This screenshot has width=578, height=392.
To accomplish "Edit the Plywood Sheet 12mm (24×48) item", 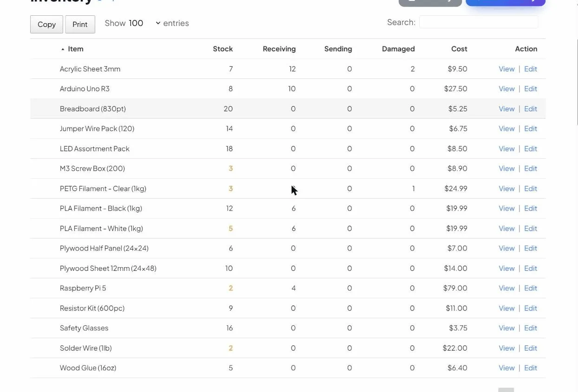I will pos(531,268).
